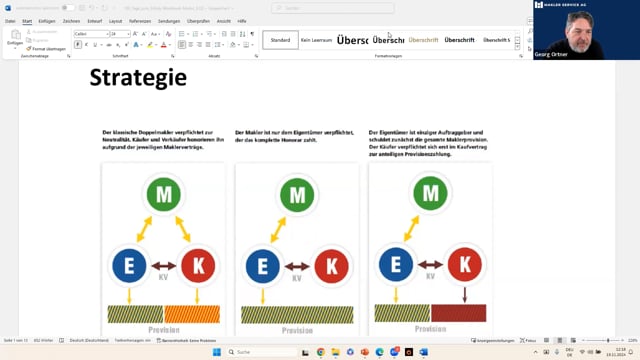Apply text effects with the blue A
Viewport: 640px width, 360px height.
coord(136,45)
